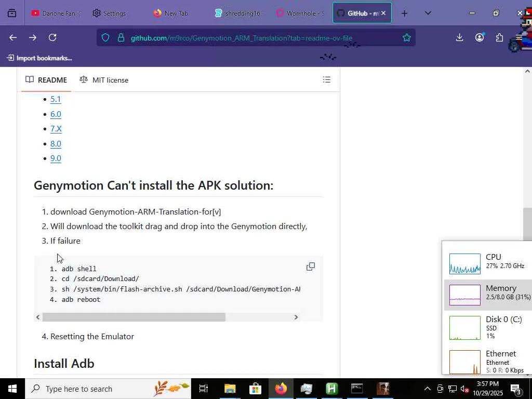Open the muted volume tray icon
The height and width of the screenshot is (399, 532).
pos(464,389)
